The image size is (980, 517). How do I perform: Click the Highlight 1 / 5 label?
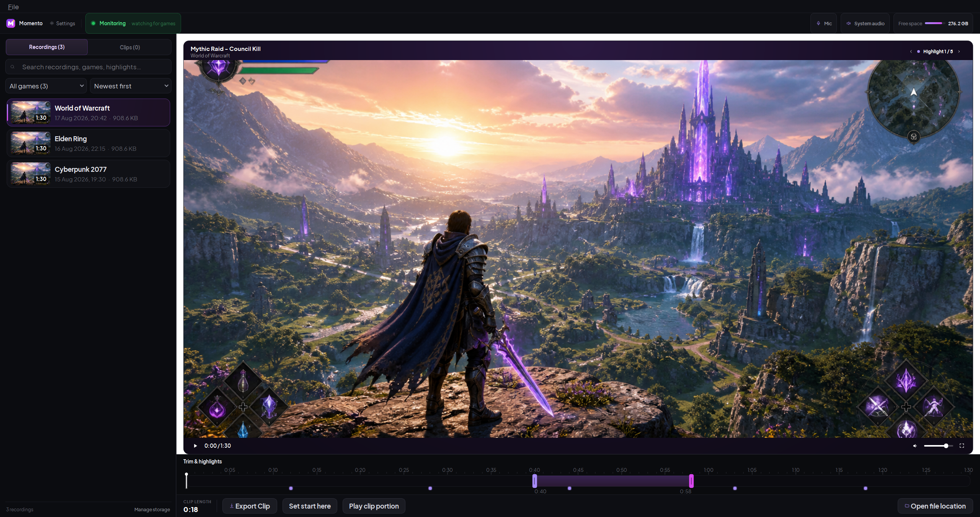click(x=938, y=52)
